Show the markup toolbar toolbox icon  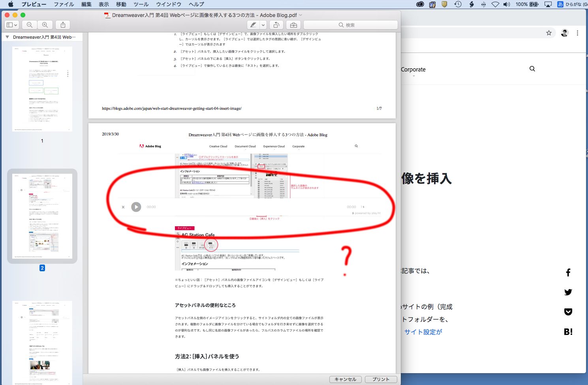point(293,25)
